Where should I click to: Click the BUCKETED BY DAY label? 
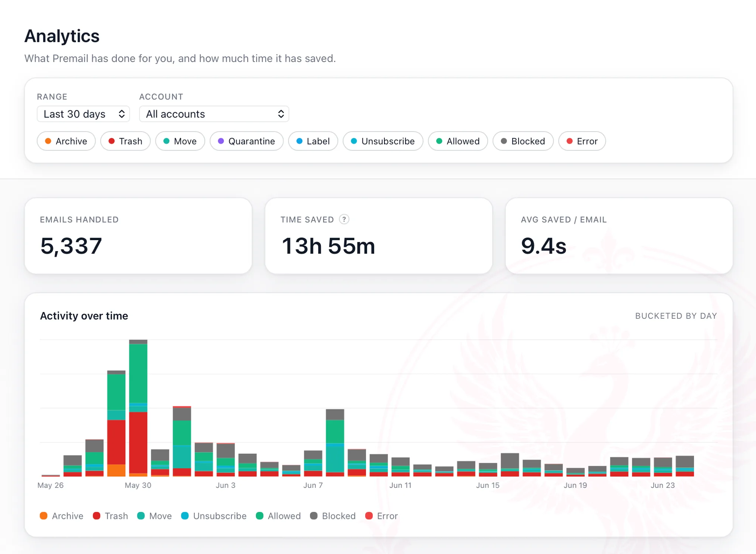676,316
